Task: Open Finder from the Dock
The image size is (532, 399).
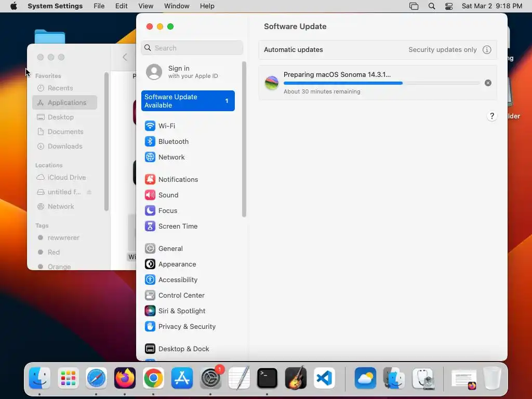Action: pos(39,378)
